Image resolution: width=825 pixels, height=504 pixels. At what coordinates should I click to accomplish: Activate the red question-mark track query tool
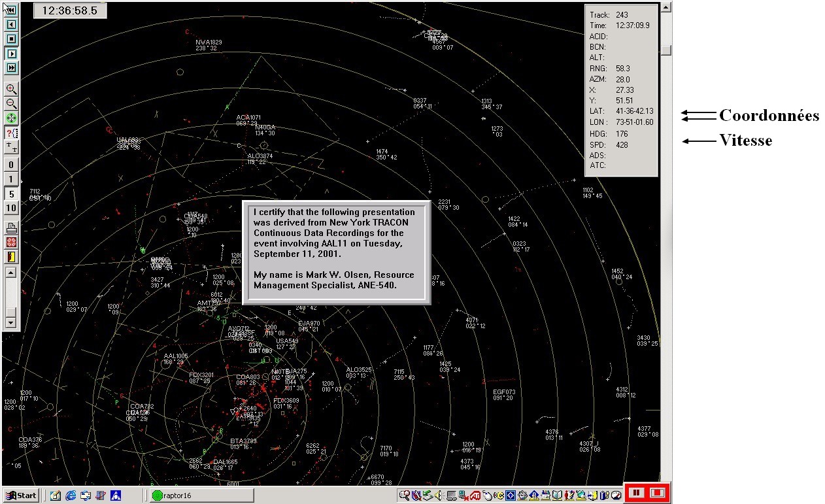[11, 133]
